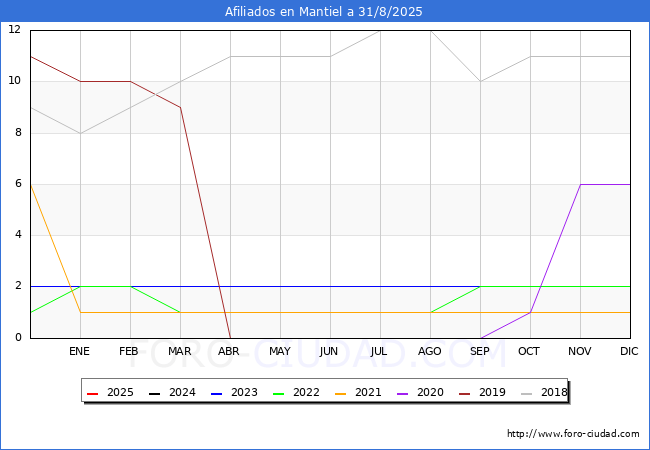Click the SEP month axis label
This screenshot has width=650, height=450.
point(480,352)
